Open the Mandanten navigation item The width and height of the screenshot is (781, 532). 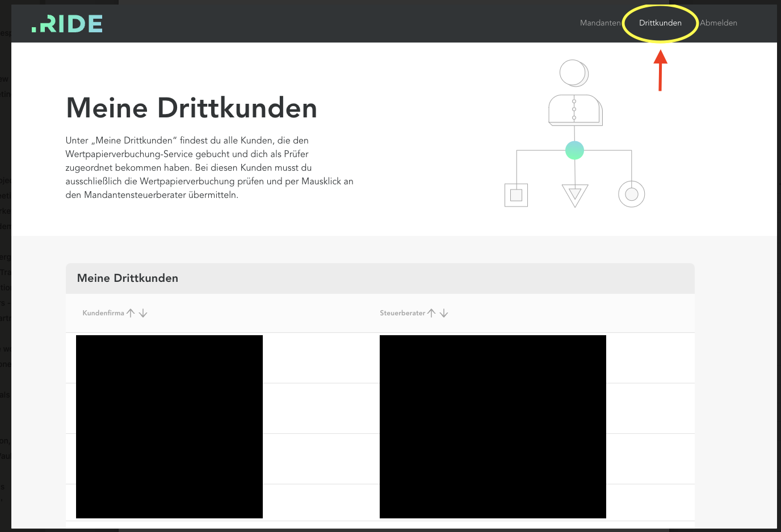point(600,23)
